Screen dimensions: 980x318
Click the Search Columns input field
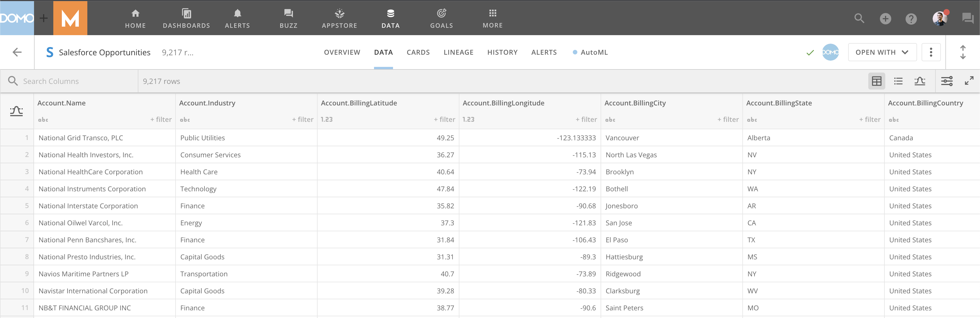[x=76, y=81]
